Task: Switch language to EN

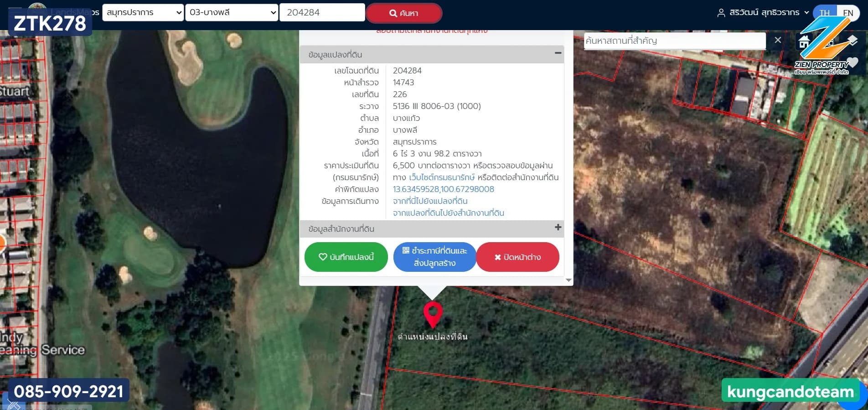Action: point(848,13)
